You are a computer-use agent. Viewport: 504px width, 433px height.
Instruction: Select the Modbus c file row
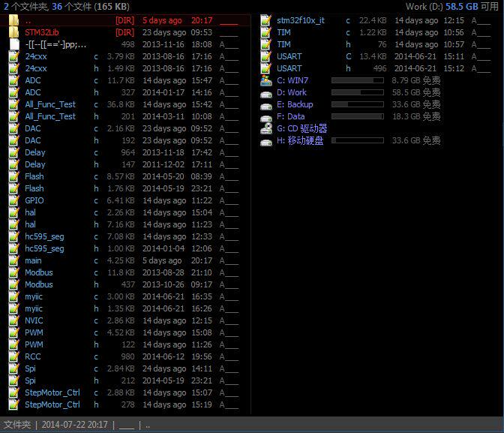(124, 272)
